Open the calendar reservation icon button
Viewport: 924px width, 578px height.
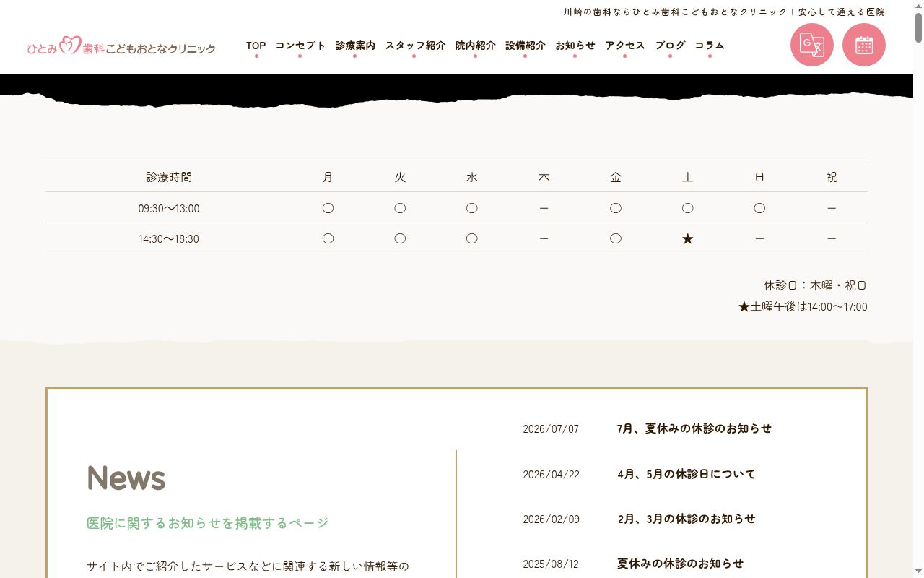click(x=864, y=45)
